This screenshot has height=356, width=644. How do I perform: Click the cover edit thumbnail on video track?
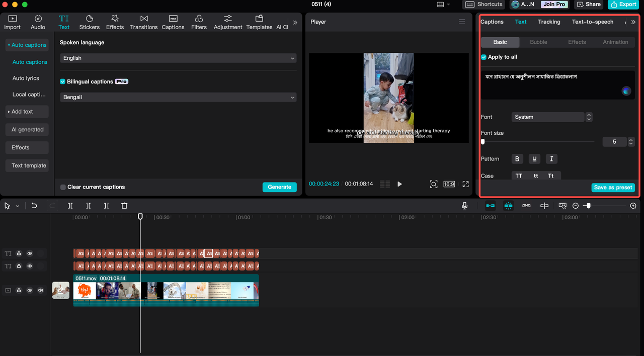(x=61, y=290)
